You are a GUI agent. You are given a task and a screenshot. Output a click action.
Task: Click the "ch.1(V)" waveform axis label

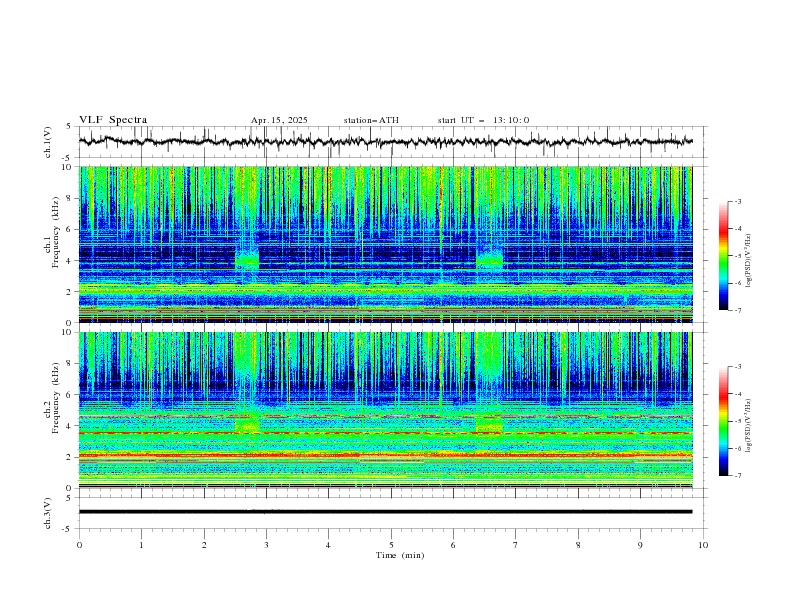(x=48, y=142)
